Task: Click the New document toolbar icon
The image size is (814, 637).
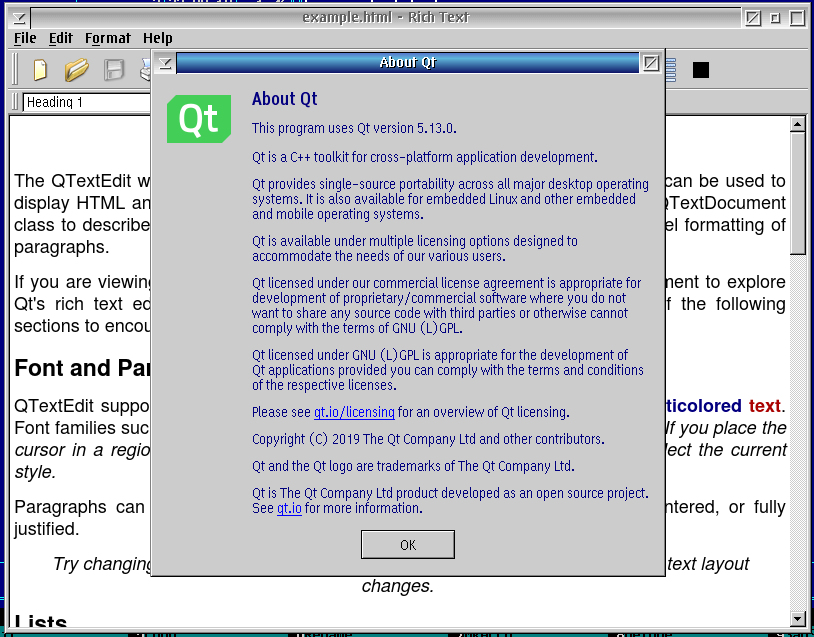Action: click(40, 70)
